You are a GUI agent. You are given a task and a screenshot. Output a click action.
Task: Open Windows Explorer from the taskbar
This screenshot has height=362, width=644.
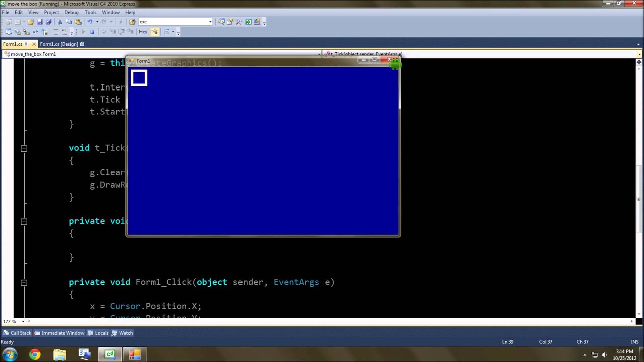click(x=59, y=355)
